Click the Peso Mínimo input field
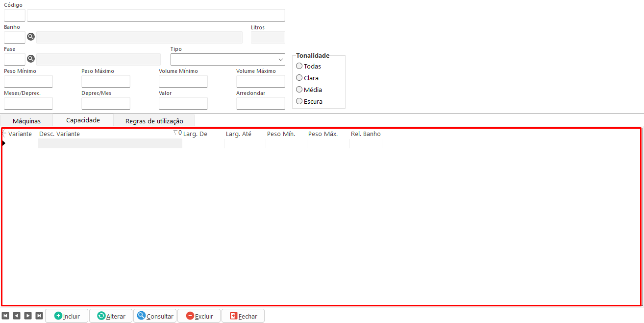The image size is (644, 323). (x=28, y=82)
